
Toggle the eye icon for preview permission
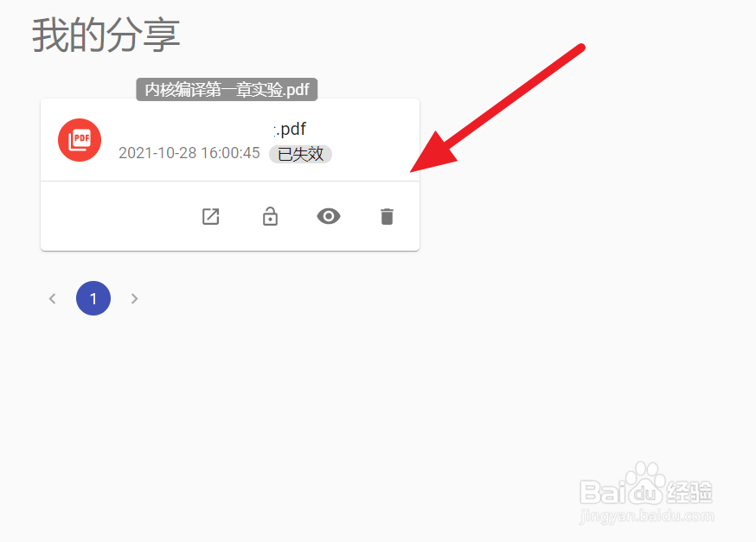pos(329,216)
